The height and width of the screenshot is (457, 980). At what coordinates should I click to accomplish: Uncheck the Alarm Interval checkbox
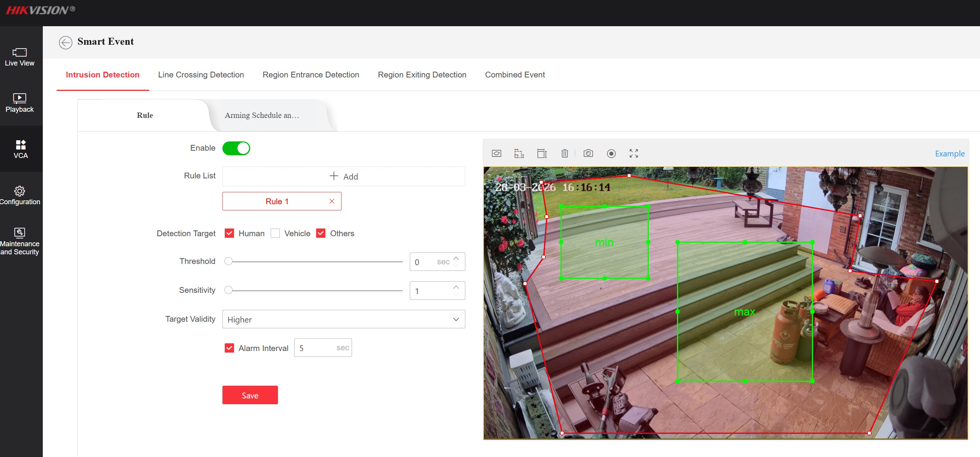229,348
